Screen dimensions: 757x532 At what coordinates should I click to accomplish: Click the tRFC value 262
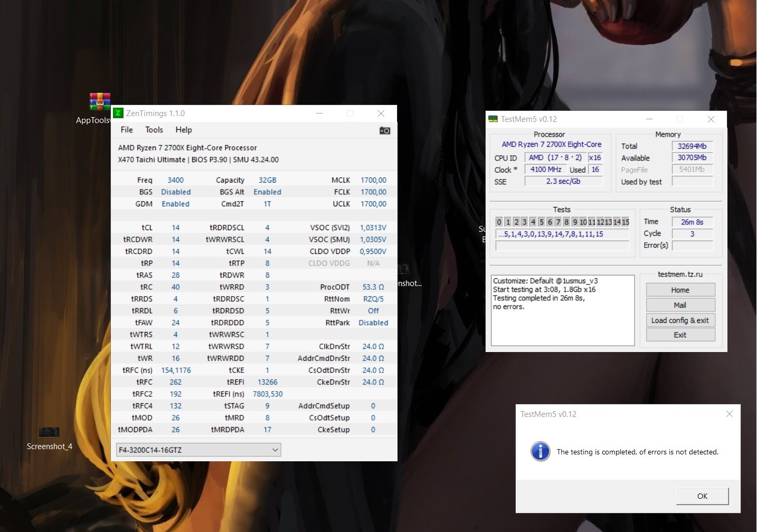(x=176, y=382)
